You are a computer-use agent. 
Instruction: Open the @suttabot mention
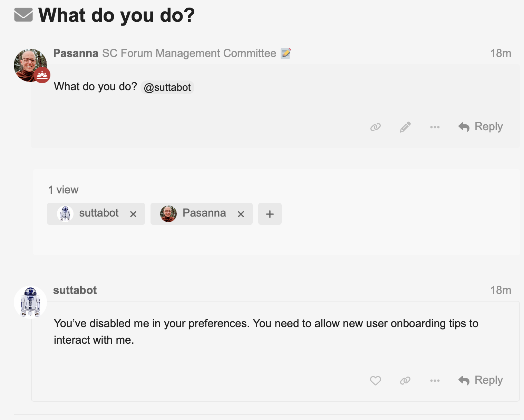point(167,87)
